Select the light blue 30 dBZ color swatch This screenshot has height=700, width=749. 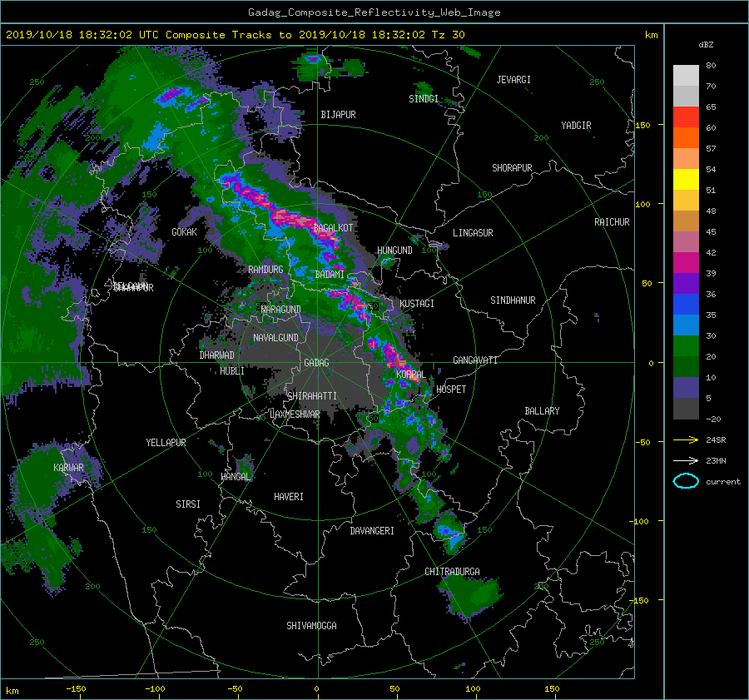click(686, 325)
